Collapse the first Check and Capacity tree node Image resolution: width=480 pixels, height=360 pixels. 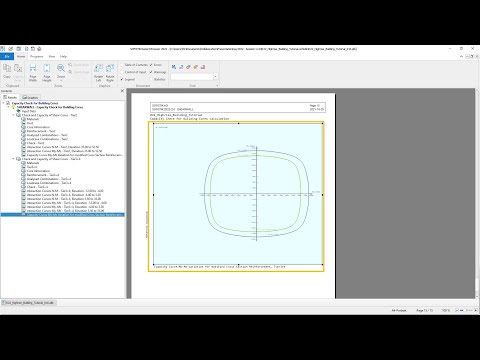coord(14,115)
